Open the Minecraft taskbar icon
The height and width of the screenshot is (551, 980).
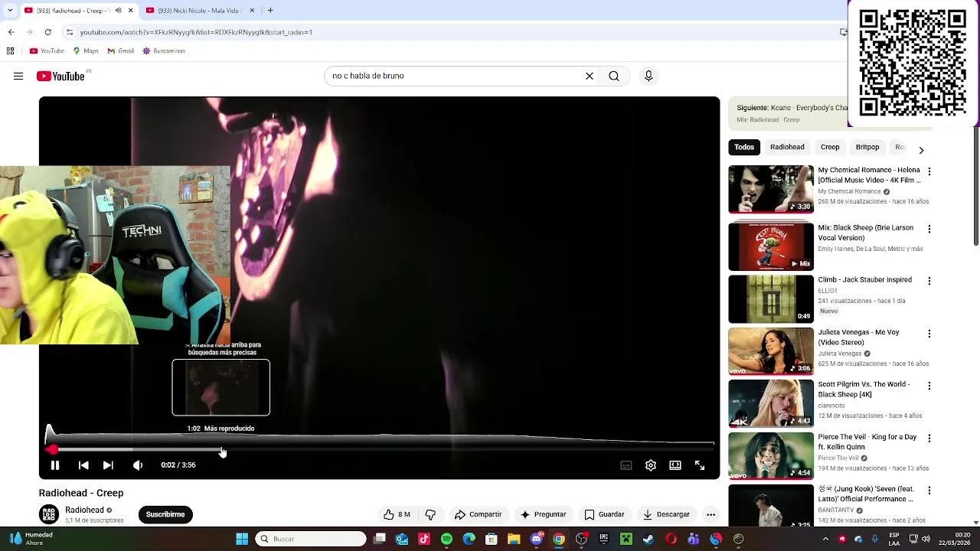[626, 539]
